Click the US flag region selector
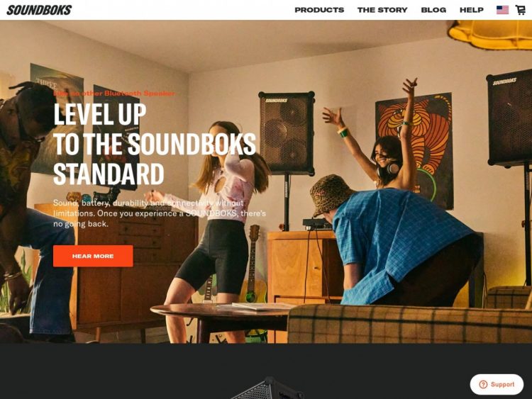Screen dimensions: 532x399 pos(502,10)
